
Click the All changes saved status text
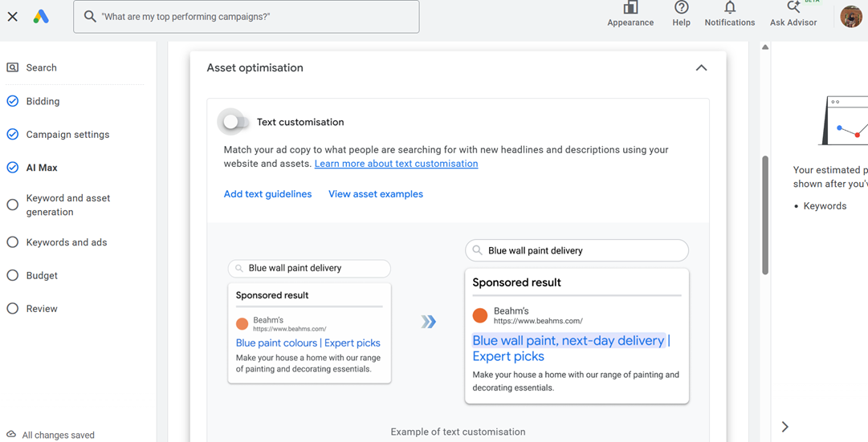58,436
